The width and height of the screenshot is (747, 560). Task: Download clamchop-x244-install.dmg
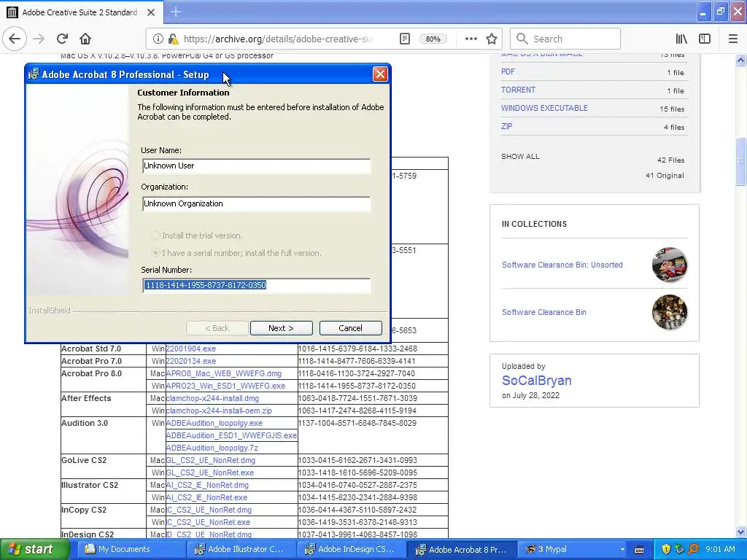212,398
